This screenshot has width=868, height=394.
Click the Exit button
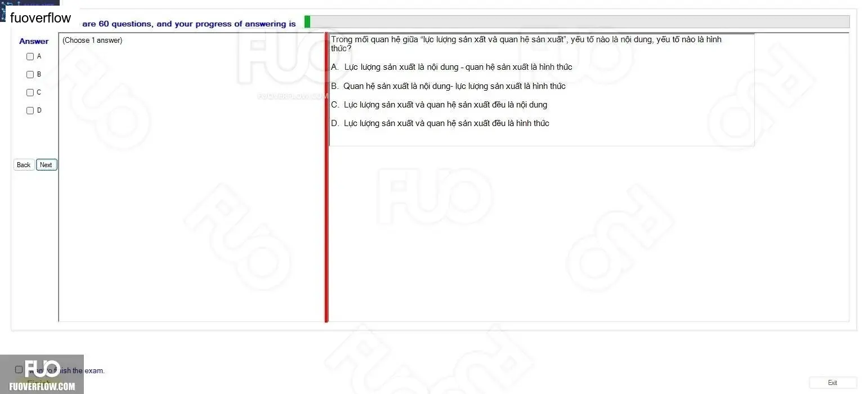click(833, 383)
